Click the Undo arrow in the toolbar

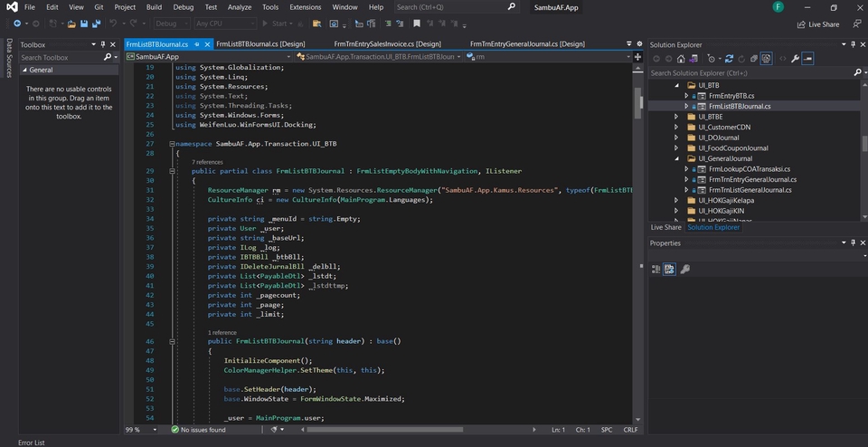click(113, 24)
